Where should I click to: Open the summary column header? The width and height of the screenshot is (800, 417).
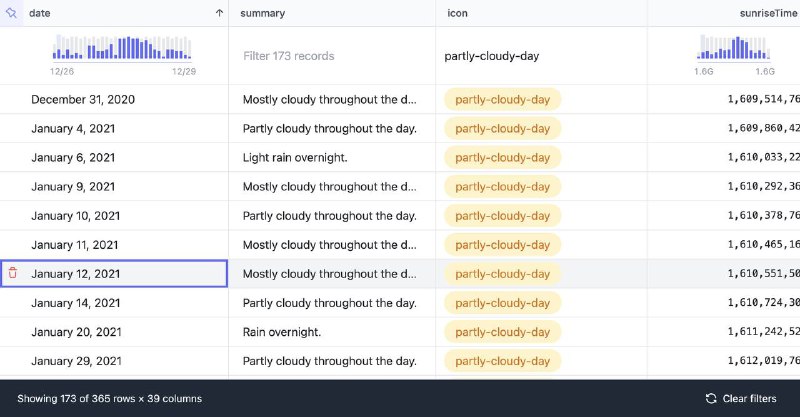point(263,13)
